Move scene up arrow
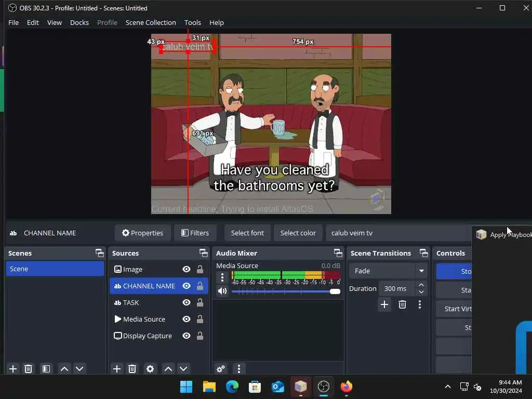Viewport: 532px width, 399px height. [64, 369]
